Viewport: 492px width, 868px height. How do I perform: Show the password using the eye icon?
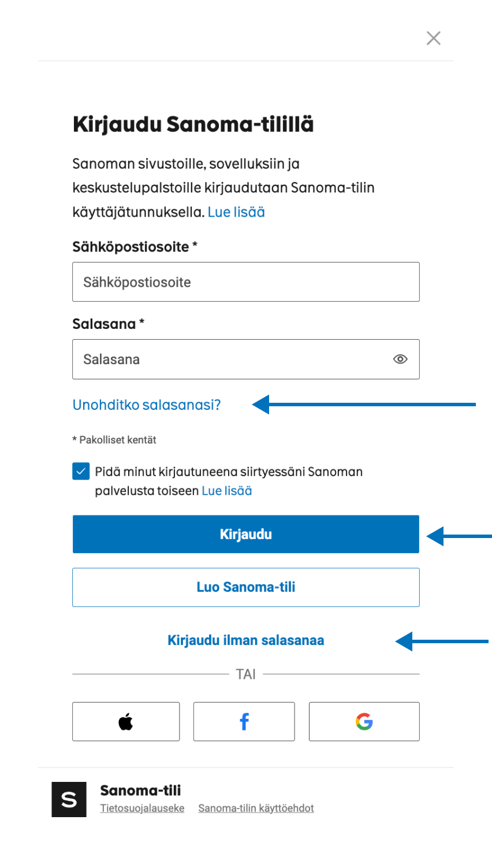point(400,359)
